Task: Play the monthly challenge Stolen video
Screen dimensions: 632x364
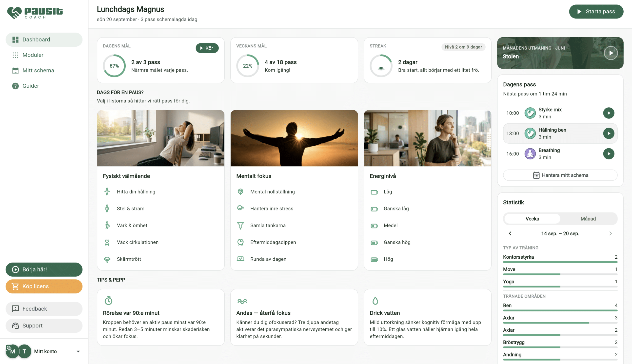Action: pos(611,53)
